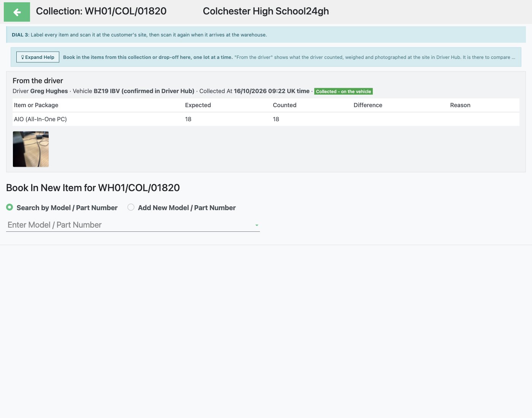Click the 'Item or Package' column header
This screenshot has height=418, width=532.
tap(36, 105)
